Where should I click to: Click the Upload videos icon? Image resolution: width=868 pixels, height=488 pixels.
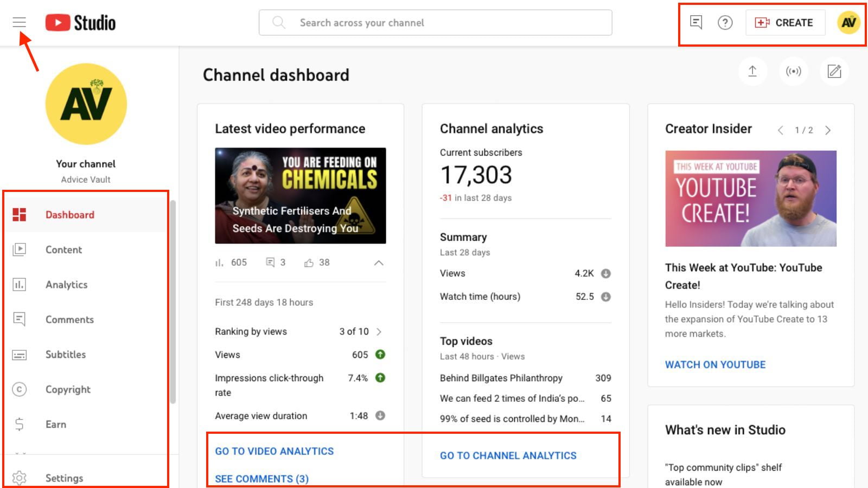752,71
